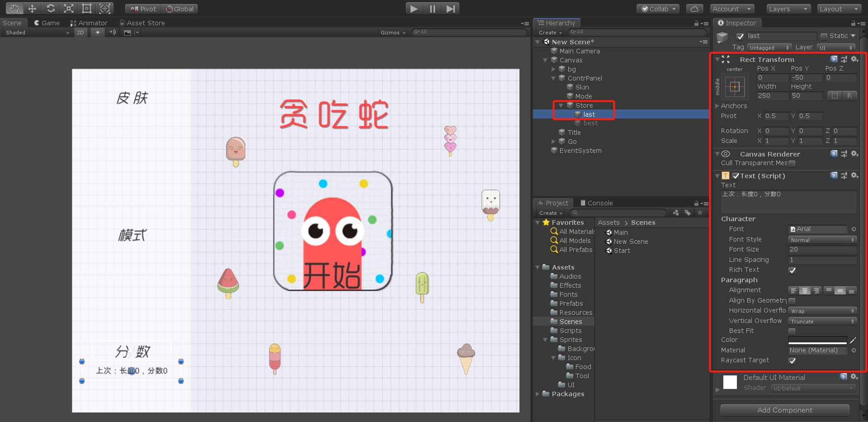868x422 pixels.
Task: Toggle Rich Text checkbox
Action: [792, 270]
